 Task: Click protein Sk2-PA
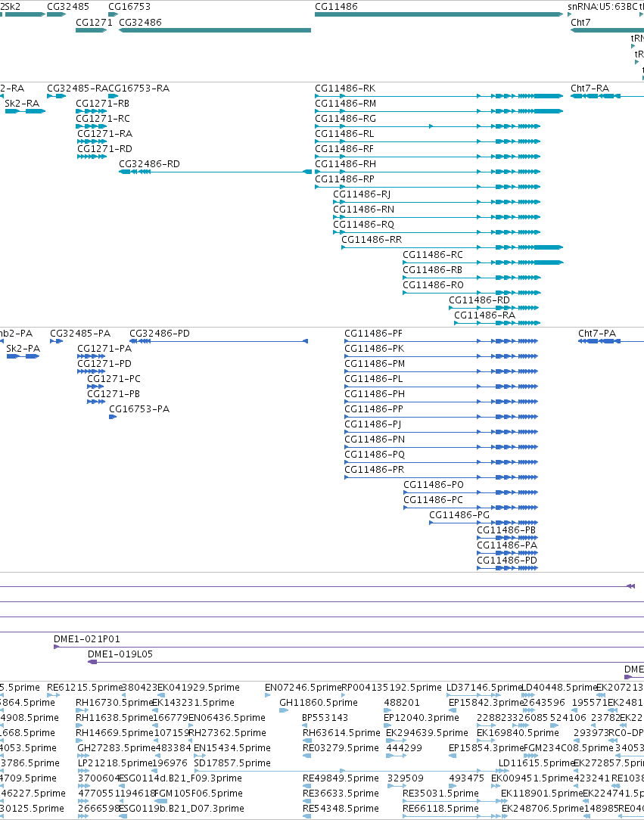pos(23,349)
